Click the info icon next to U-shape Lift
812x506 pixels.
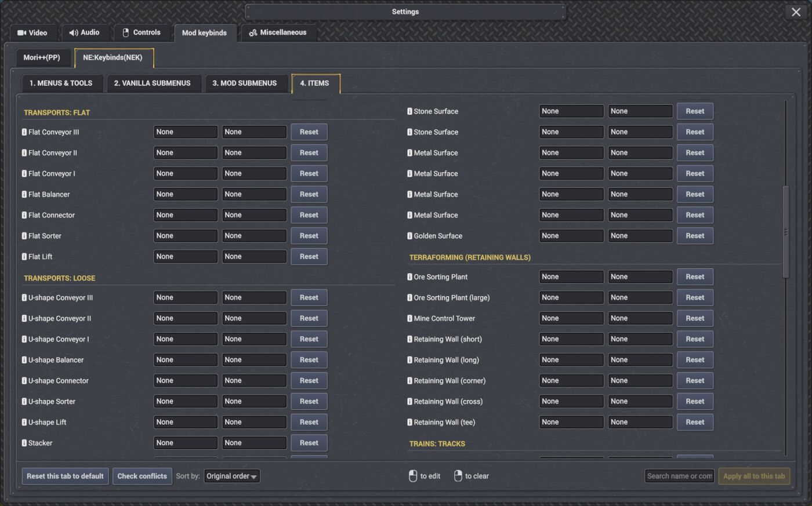click(24, 423)
